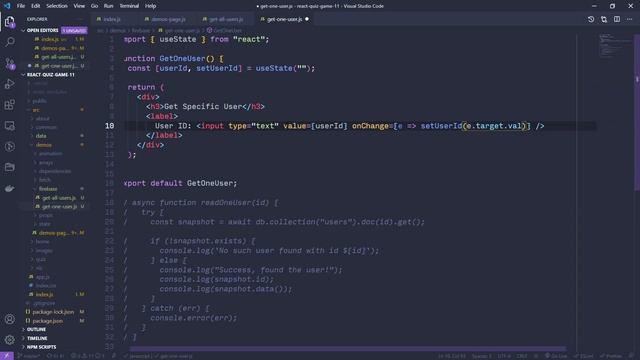The height and width of the screenshot is (360, 640).
Task: Click the VS Code logo icon
Action: tap(7, 6)
